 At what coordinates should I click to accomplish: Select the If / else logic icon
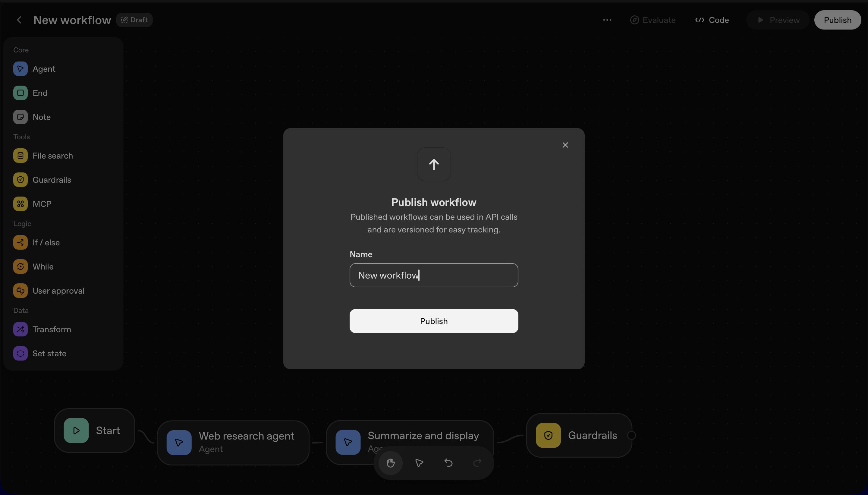pyautogui.click(x=20, y=242)
